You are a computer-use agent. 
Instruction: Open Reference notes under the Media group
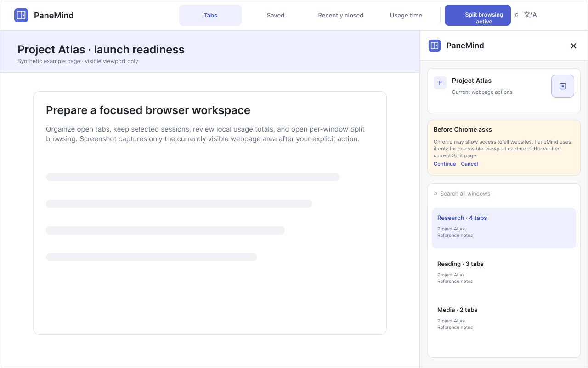point(455,328)
